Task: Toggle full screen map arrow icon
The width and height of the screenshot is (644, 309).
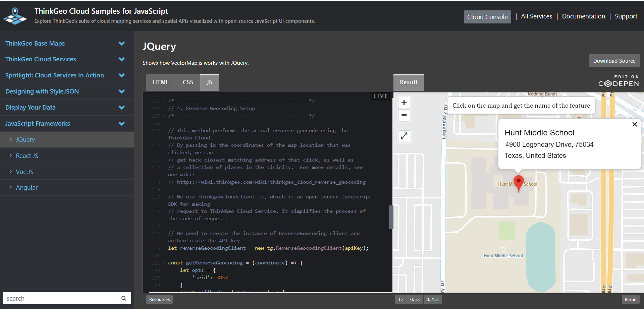Action: (404, 136)
